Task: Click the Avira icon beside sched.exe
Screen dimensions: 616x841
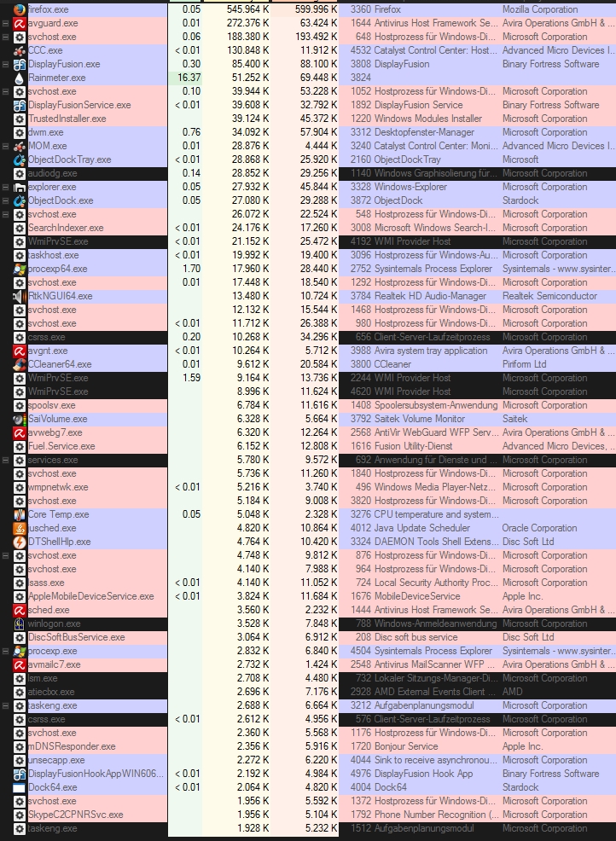Action: click(x=20, y=610)
